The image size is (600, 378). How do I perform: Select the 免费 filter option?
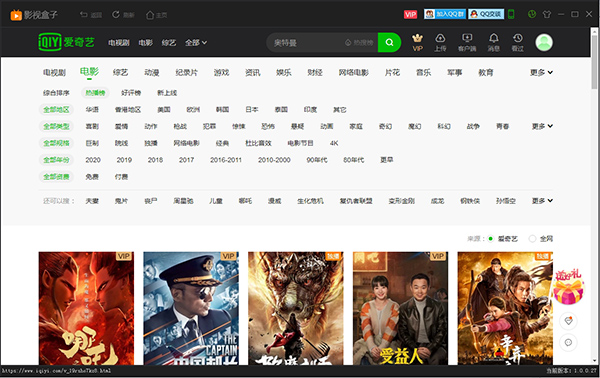(92, 177)
